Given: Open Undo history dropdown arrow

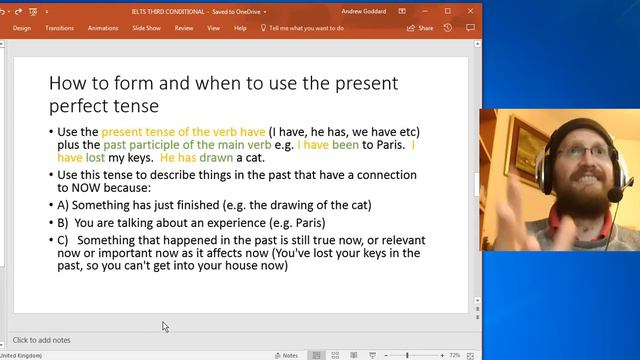Looking at the screenshot, I should 9,12.
